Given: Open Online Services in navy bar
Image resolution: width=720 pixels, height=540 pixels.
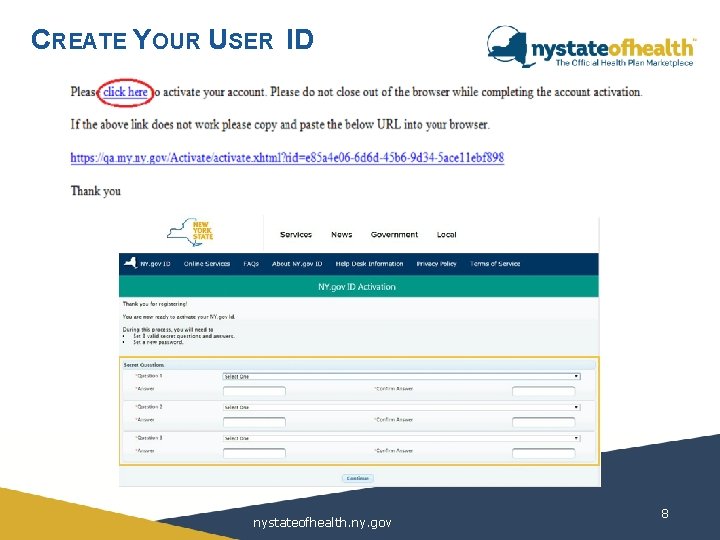Looking at the screenshot, I should (207, 264).
